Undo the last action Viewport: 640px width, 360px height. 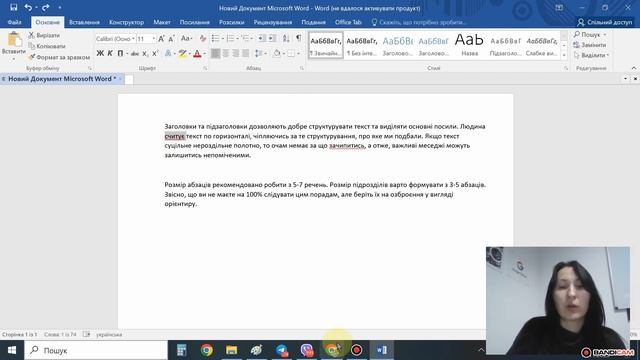pyautogui.click(x=28, y=7)
